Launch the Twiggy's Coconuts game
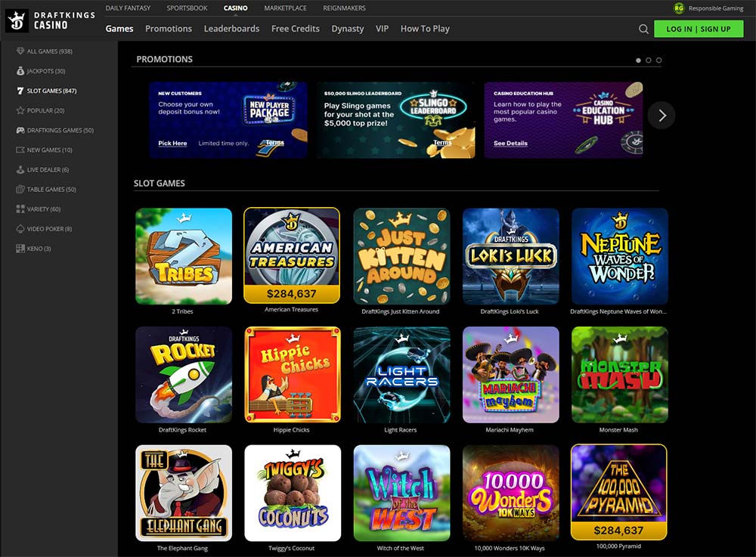 click(x=293, y=493)
